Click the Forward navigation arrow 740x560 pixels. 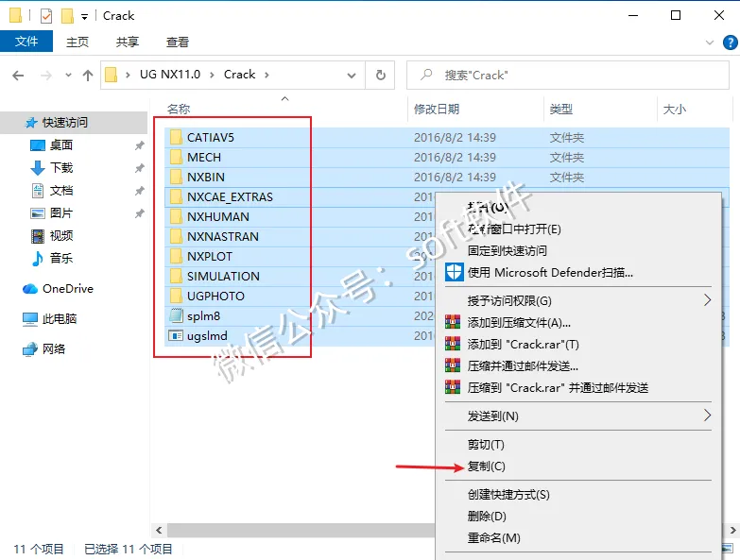(x=46, y=76)
